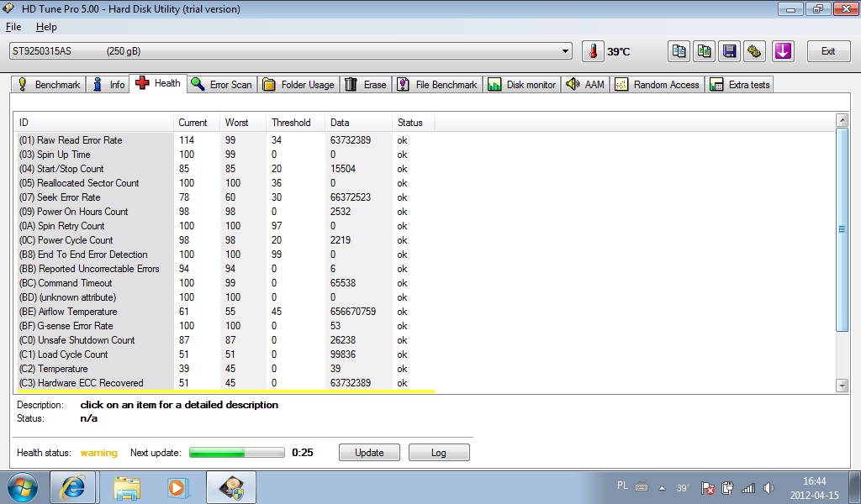Select the Start/Stop Count row
This screenshot has width=861, height=504.
225,169
